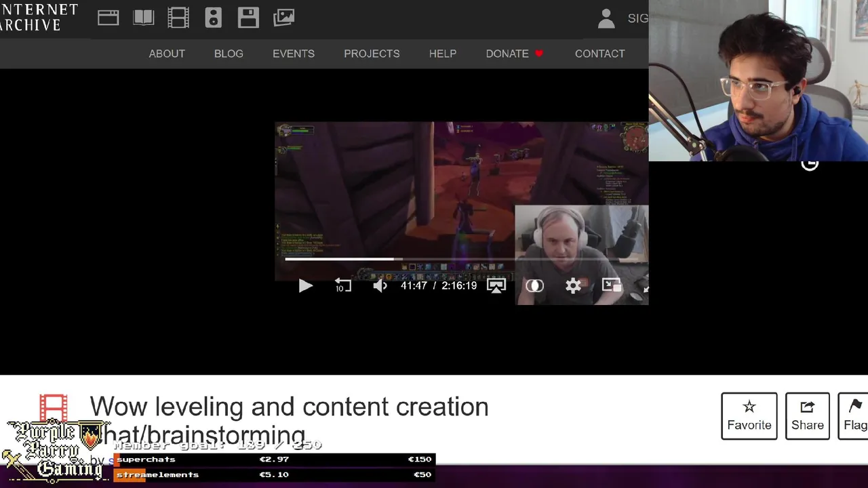Open the Texts book icon
The height and width of the screenshot is (488, 868).
click(x=144, y=18)
